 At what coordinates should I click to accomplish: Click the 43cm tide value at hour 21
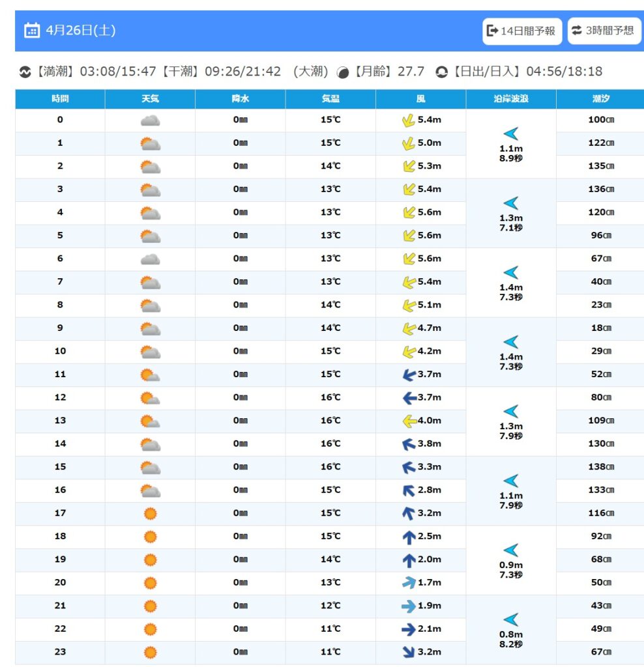(601, 606)
